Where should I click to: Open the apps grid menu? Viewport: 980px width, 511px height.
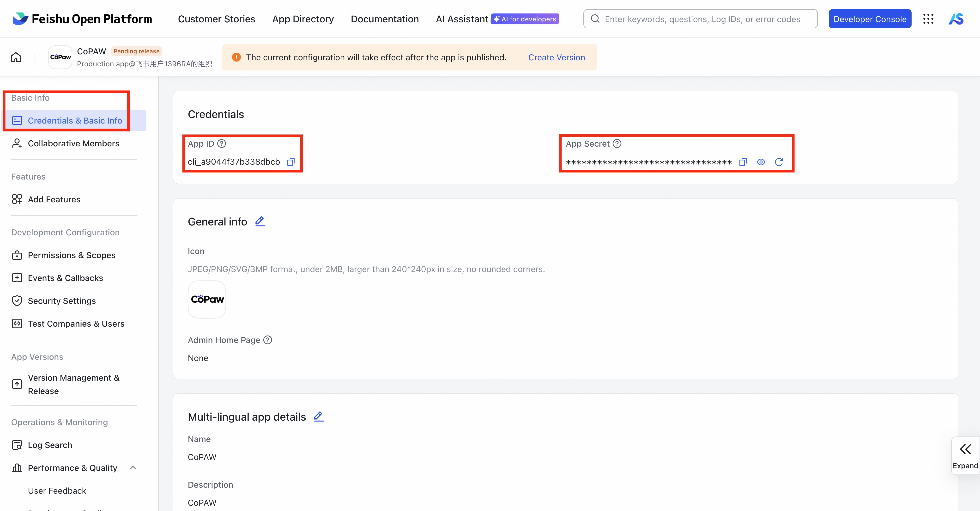928,19
